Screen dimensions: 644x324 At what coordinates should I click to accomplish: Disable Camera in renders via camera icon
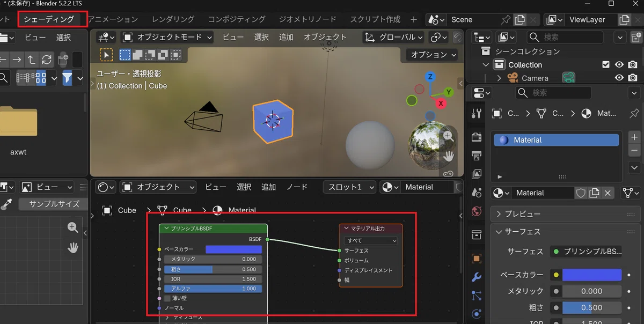633,78
